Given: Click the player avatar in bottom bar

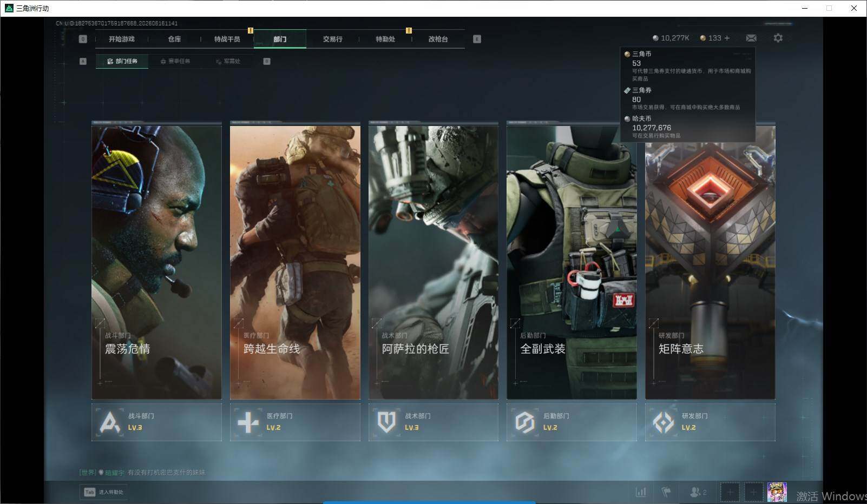Looking at the screenshot, I should [x=777, y=492].
